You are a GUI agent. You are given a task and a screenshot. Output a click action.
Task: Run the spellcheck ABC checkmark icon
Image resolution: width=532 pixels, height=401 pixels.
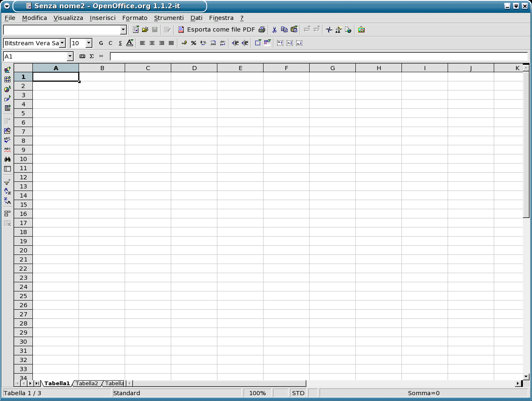pyautogui.click(x=7, y=140)
